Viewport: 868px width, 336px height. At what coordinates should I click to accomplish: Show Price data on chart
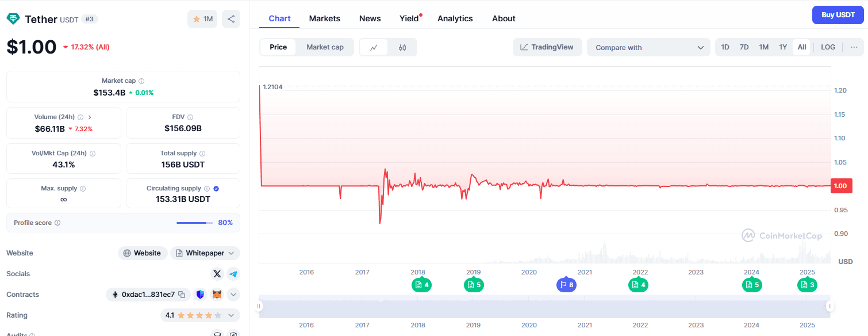coord(278,47)
